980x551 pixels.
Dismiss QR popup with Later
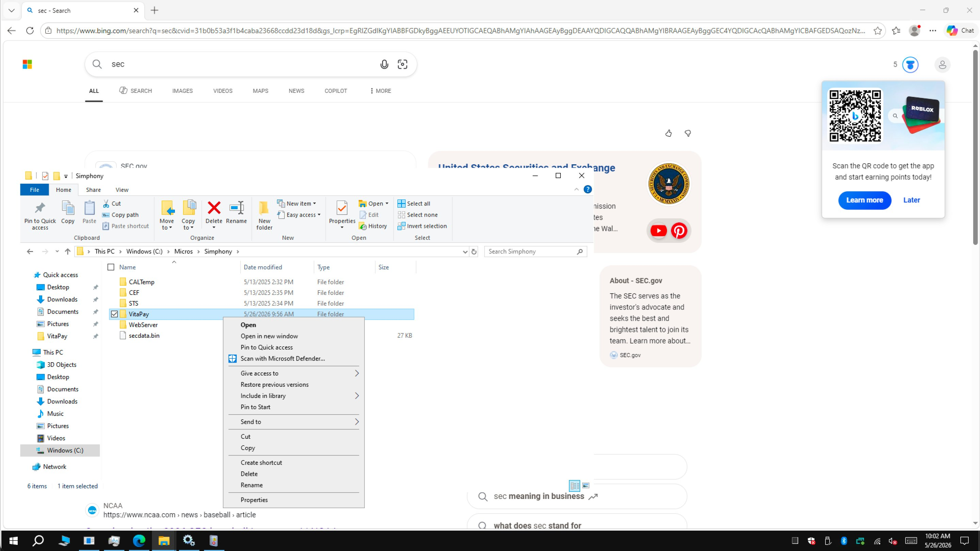point(912,200)
